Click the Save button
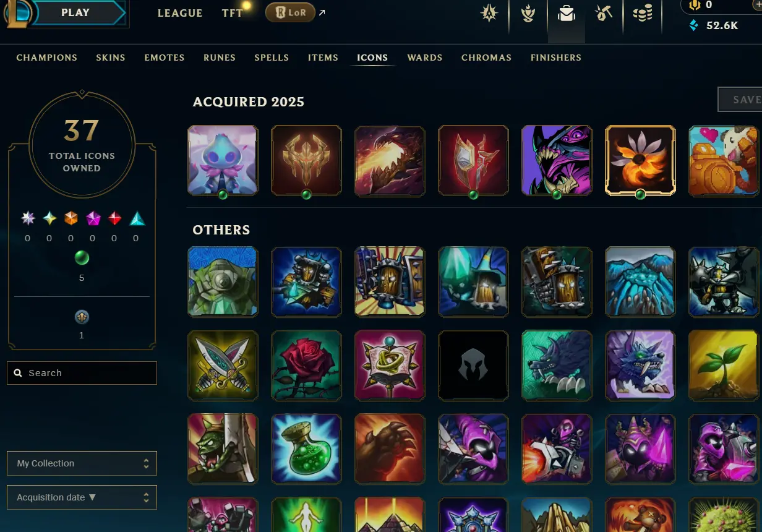 [x=740, y=100]
